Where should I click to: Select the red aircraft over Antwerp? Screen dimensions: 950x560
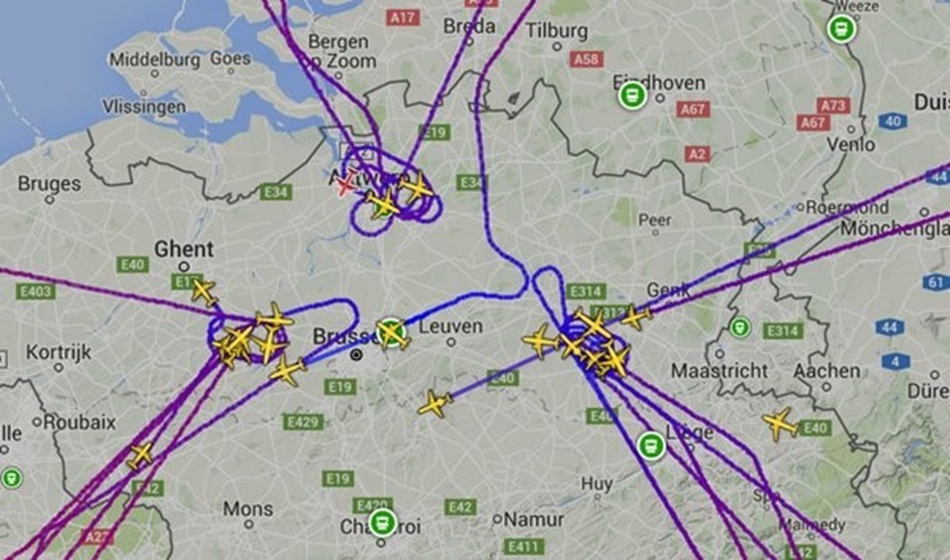(344, 183)
